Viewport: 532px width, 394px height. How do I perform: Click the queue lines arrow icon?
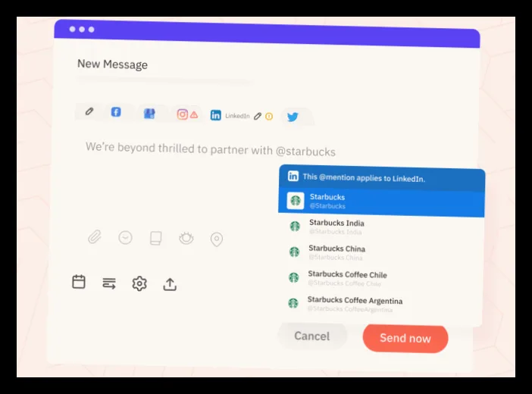click(x=109, y=283)
